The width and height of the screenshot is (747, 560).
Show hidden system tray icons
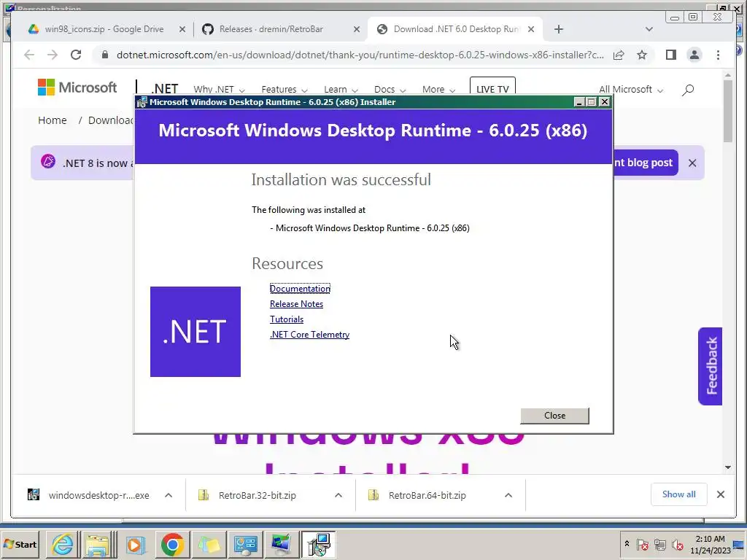(627, 544)
